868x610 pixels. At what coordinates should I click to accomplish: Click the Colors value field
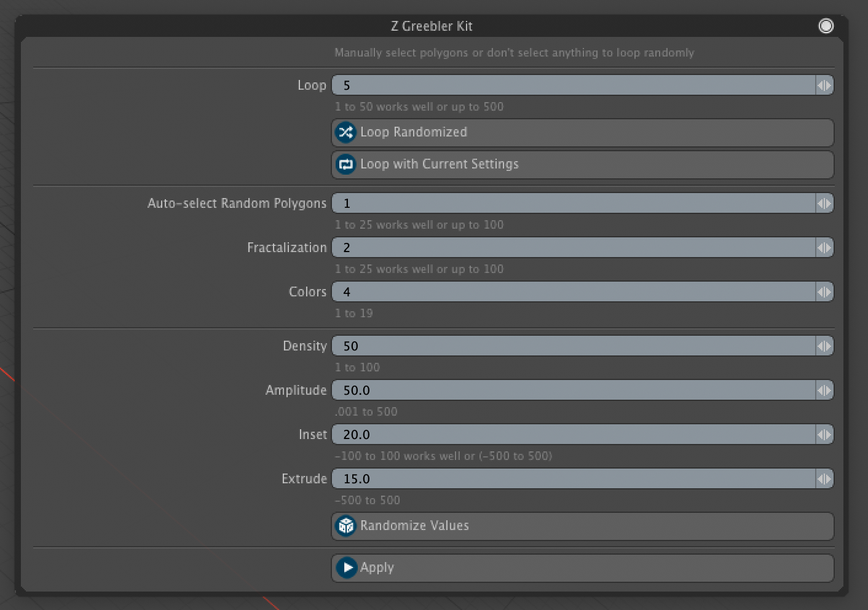pos(574,292)
